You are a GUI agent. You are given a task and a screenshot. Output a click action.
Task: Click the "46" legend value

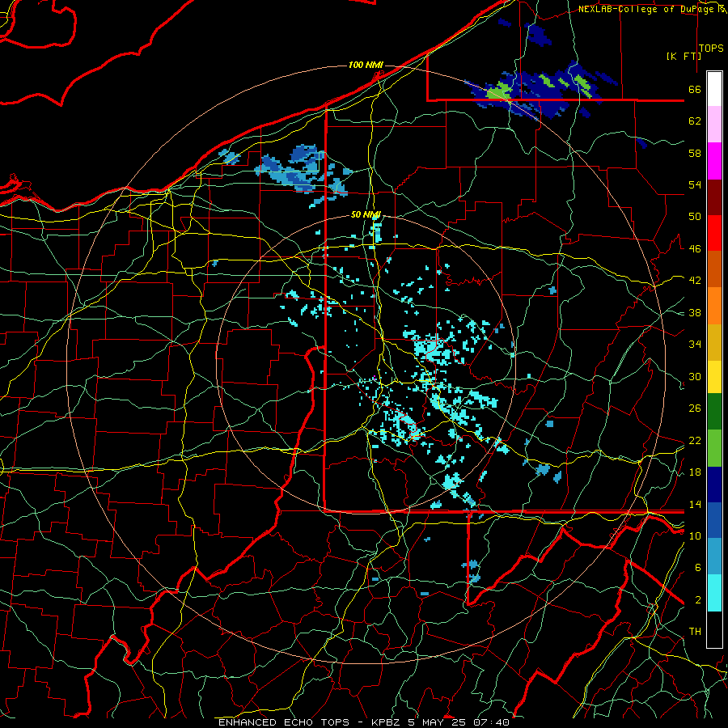click(695, 249)
